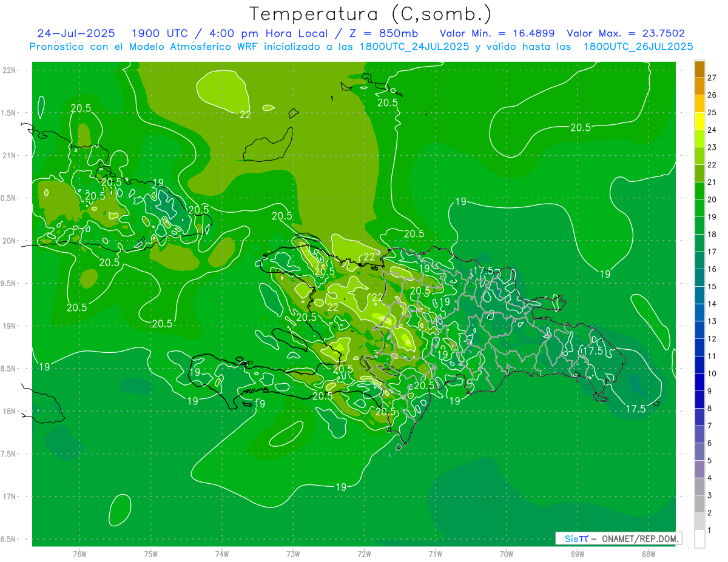Click the 1800UTC_24JUL2025 initialization text
728x562 pixels.
click(414, 47)
